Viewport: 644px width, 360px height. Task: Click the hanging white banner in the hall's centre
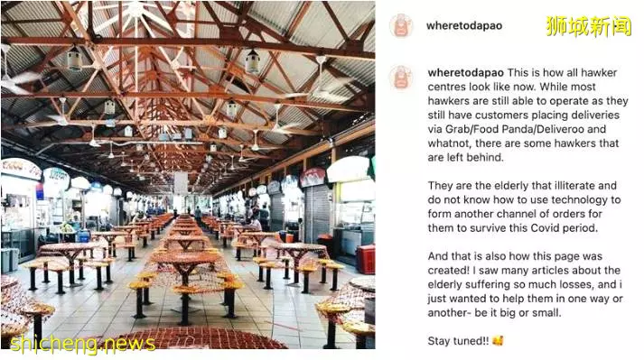(181, 182)
